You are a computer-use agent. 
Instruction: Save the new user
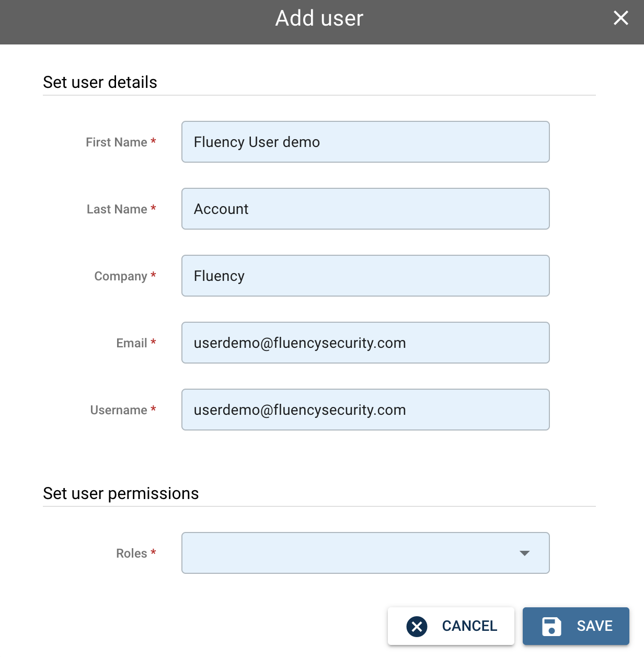(x=576, y=626)
